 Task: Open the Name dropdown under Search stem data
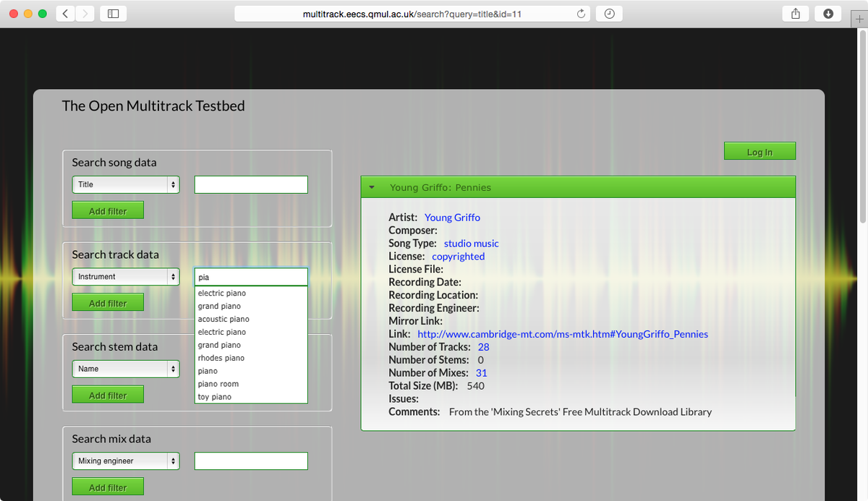tap(126, 369)
